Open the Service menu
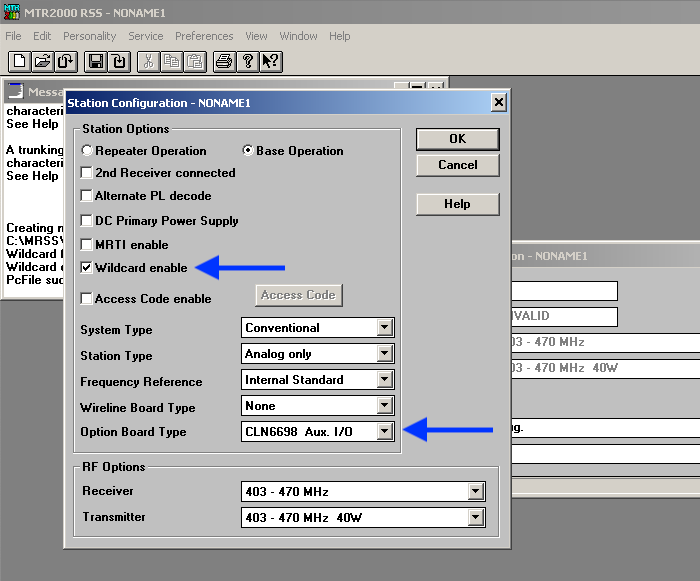The height and width of the screenshot is (581, 700). point(146,36)
